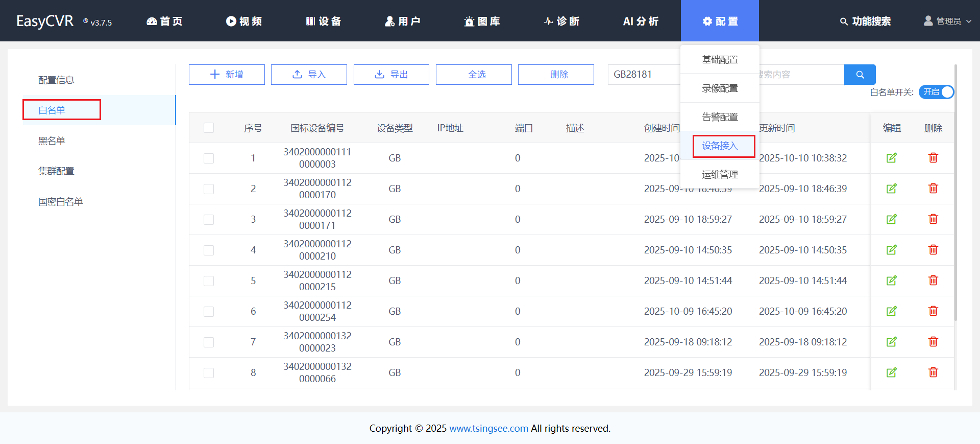Open 黑名单 in the sidebar
Viewport: 980px width, 444px height.
pyautogui.click(x=52, y=141)
